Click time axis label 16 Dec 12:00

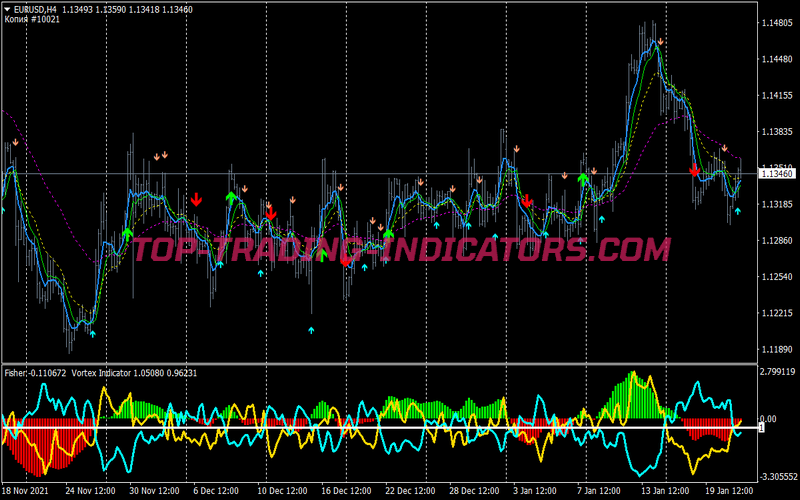(346, 491)
